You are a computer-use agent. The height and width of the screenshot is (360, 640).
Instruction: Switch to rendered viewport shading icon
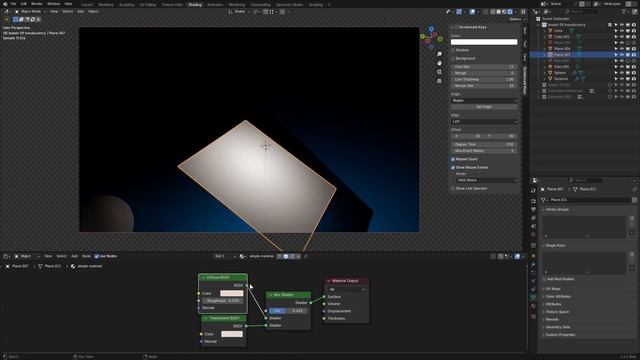coord(510,12)
